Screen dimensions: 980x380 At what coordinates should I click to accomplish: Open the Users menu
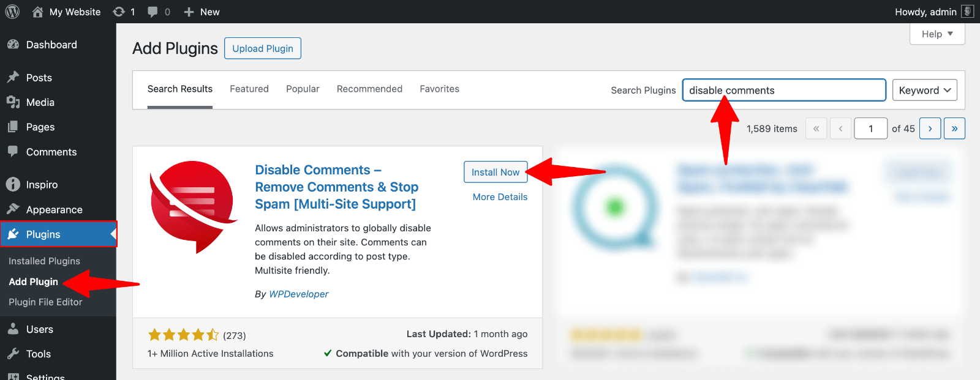[39, 329]
